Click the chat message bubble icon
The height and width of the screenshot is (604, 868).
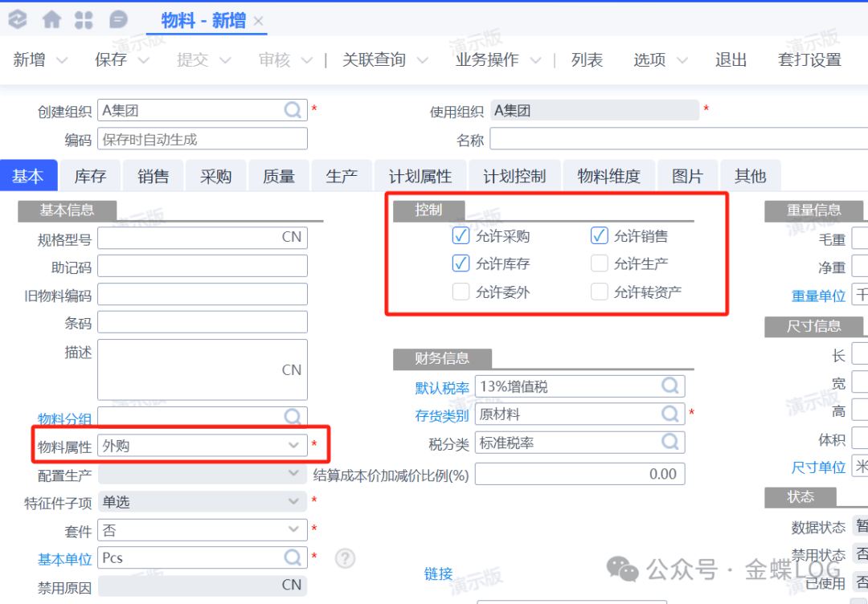point(118,20)
